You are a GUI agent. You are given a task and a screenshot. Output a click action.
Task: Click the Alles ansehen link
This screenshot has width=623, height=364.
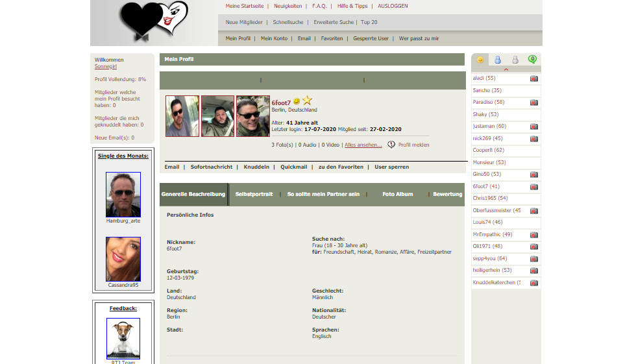[x=363, y=145]
